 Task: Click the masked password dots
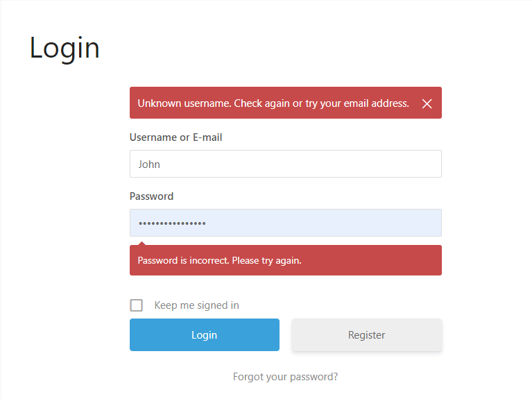coord(172,223)
